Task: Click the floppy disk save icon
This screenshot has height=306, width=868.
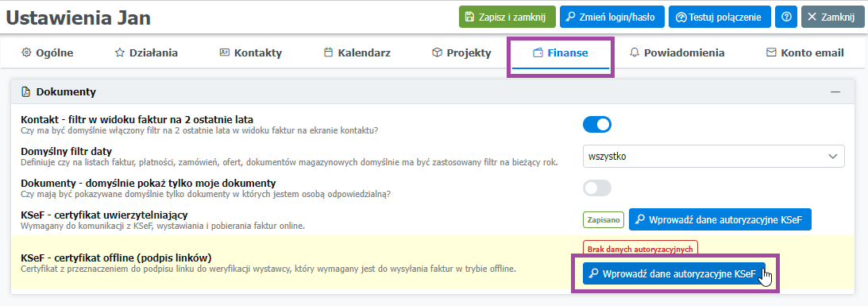Action: (x=469, y=17)
